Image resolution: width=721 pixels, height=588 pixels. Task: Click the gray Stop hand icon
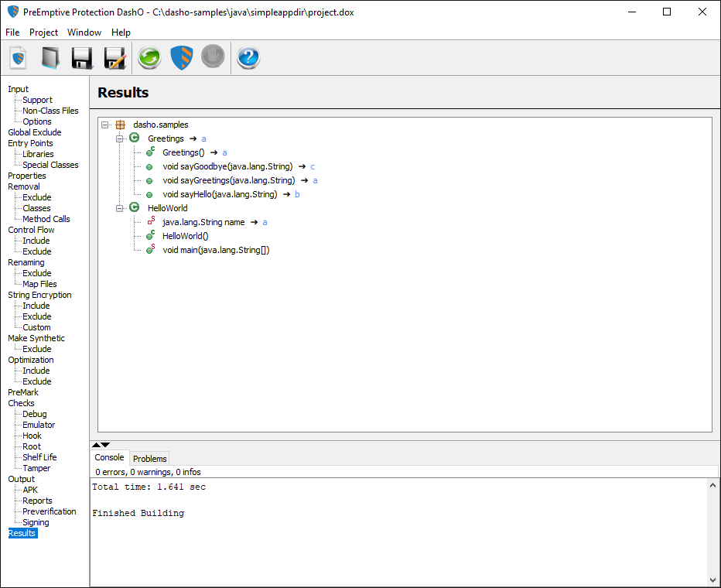[213, 57]
